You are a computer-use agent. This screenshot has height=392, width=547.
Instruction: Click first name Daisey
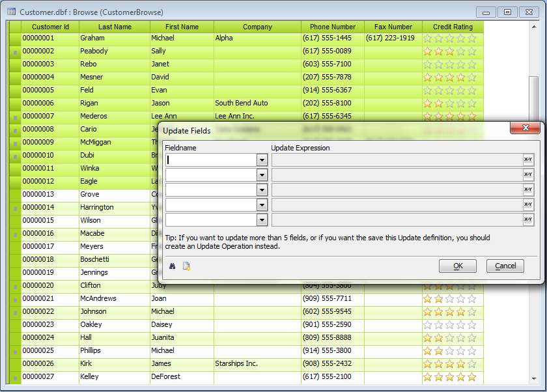click(161, 324)
